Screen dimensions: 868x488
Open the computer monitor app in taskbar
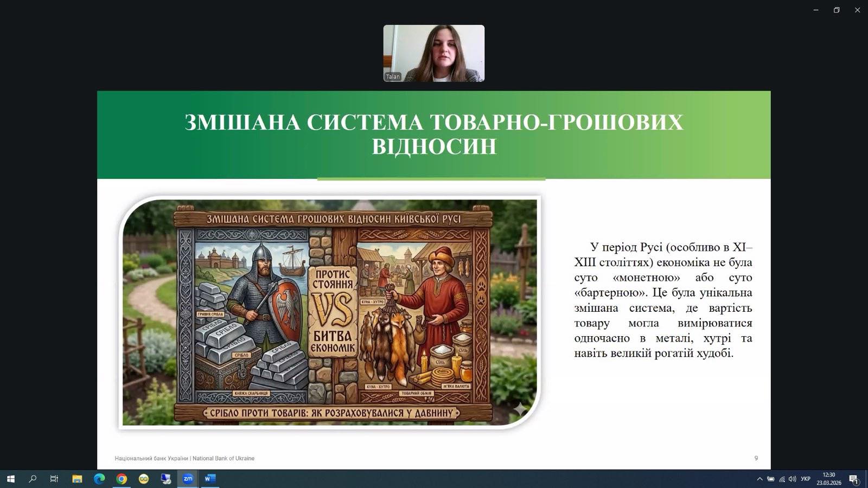click(166, 479)
